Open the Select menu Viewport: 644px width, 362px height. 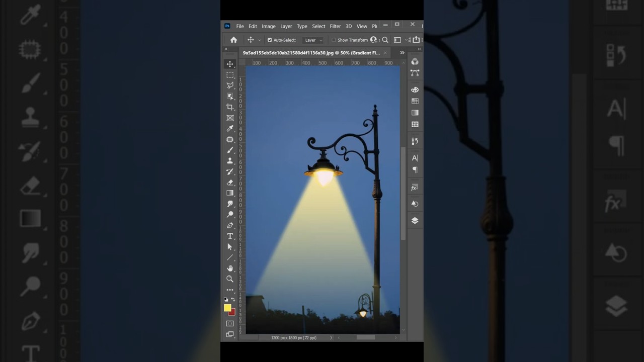click(318, 26)
